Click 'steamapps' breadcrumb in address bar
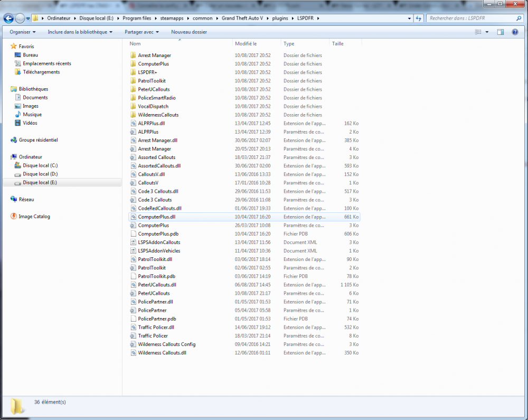 tap(172, 18)
